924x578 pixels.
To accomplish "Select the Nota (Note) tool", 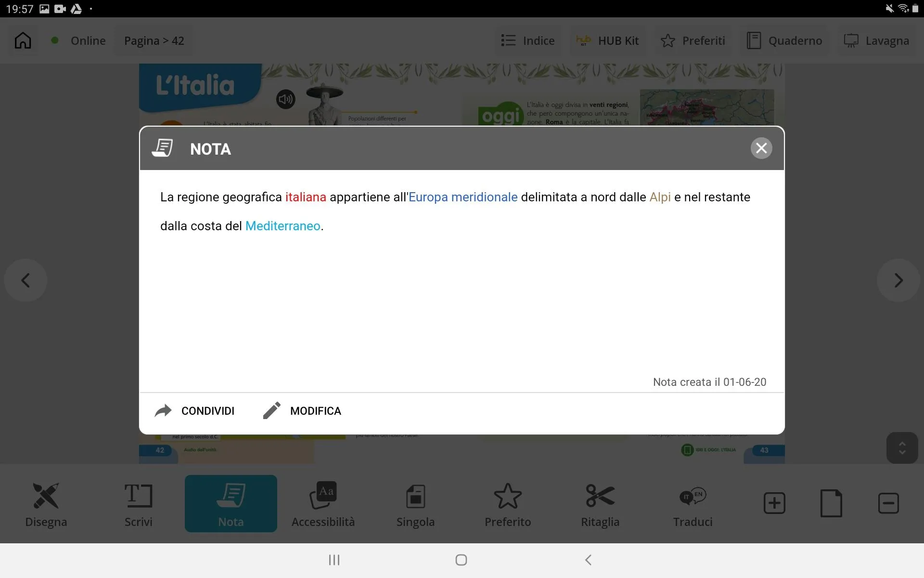I will [x=230, y=503].
